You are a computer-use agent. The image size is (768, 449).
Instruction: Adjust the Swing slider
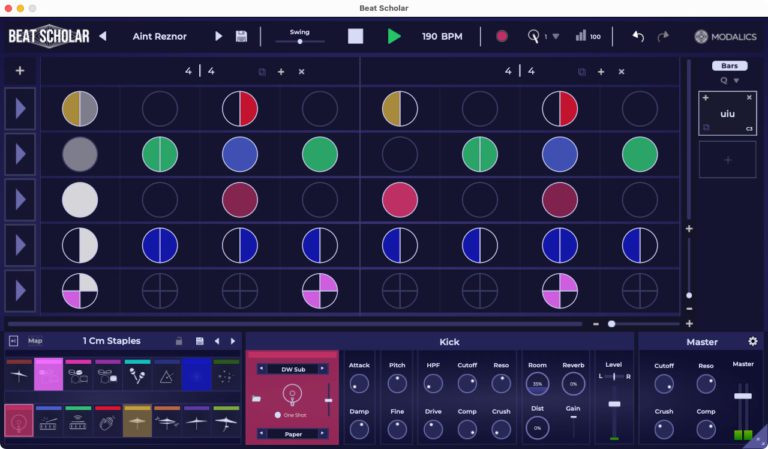(x=300, y=41)
